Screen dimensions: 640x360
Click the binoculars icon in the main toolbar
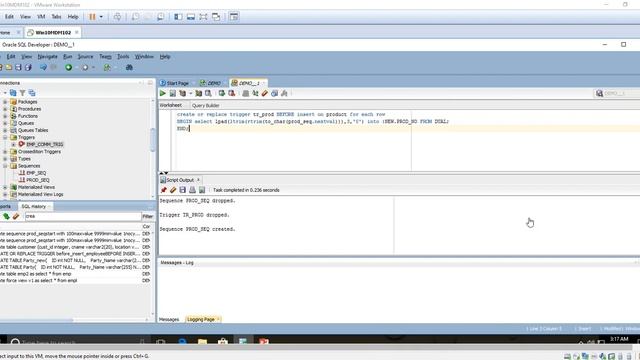(129, 67)
